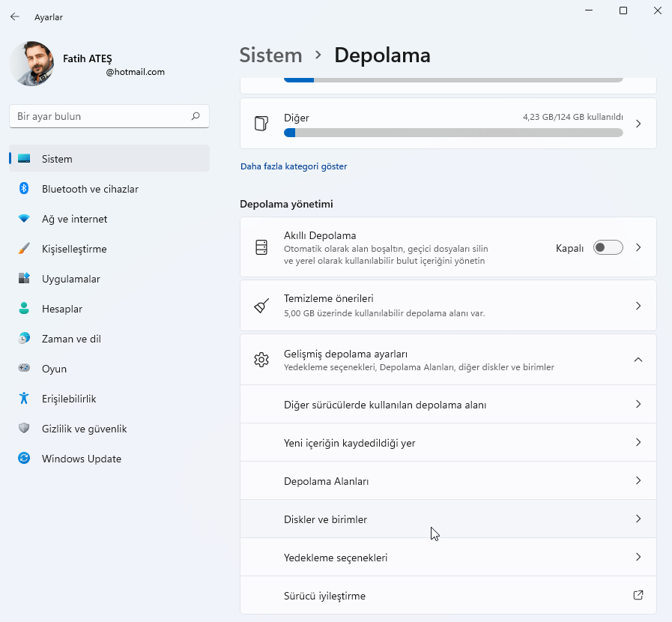Click the Temizleme önerileri broom icon
This screenshot has height=622, width=672.
[x=261, y=305]
